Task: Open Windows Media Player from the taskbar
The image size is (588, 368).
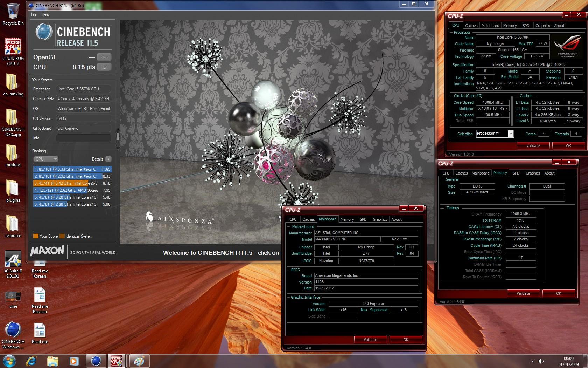Action: [73, 361]
